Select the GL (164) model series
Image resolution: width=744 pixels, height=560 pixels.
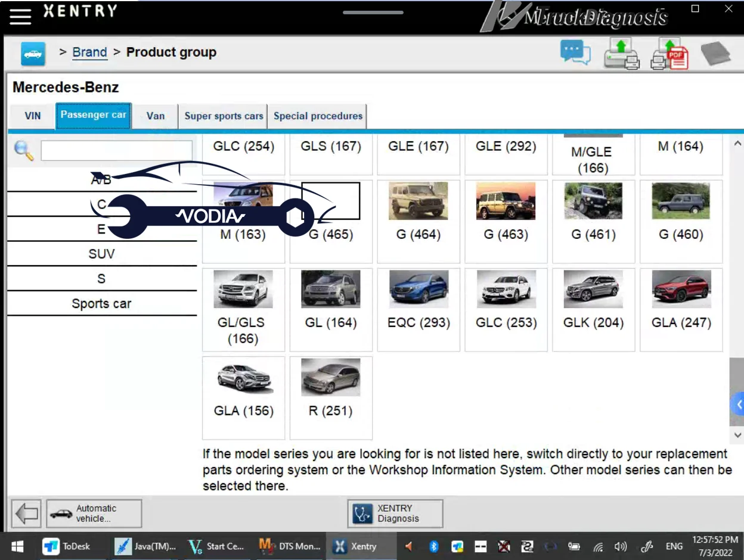[331, 310]
